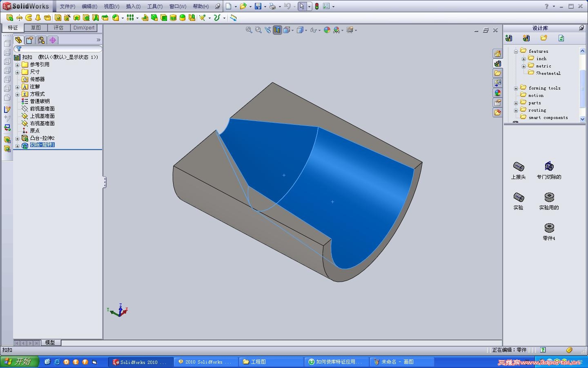The width and height of the screenshot is (588, 368).
Task: Select the 零件4 library part thumbnail
Action: tap(549, 231)
